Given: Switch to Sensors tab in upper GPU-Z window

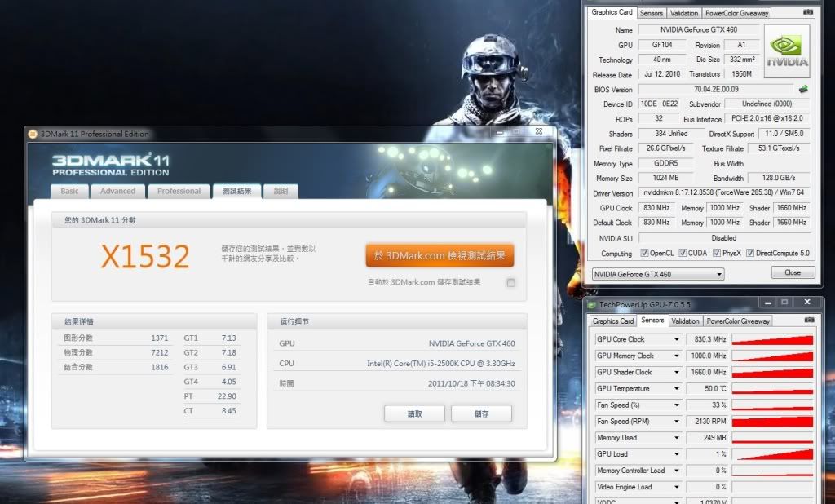Looking at the screenshot, I should point(652,13).
